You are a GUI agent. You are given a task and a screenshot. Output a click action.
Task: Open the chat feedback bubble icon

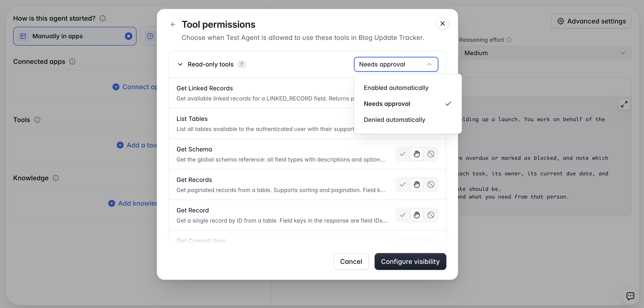pyautogui.click(x=630, y=296)
